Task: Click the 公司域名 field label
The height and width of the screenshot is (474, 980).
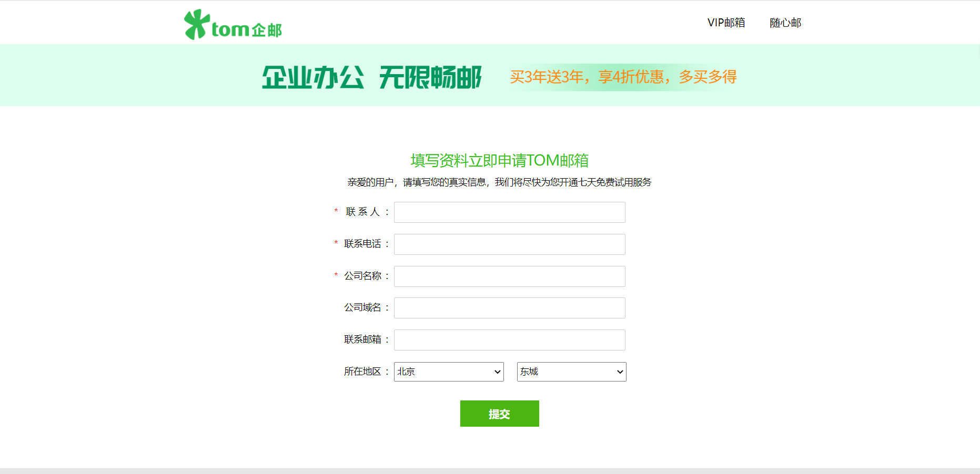Action: click(x=363, y=307)
